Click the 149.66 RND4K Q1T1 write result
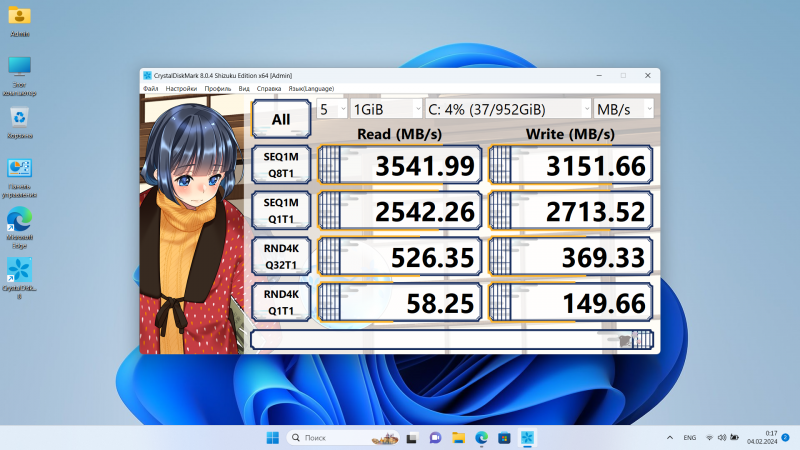The image size is (800, 450). tap(570, 303)
